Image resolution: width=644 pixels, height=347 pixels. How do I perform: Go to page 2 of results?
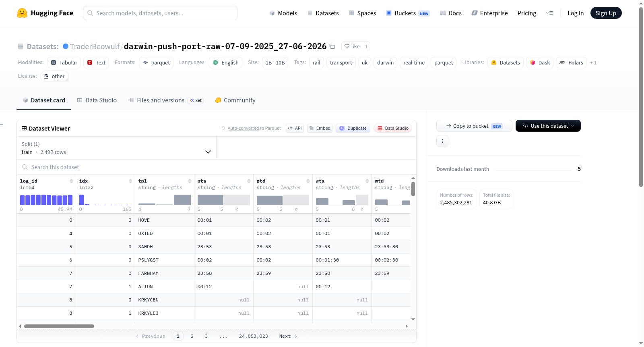(x=192, y=336)
